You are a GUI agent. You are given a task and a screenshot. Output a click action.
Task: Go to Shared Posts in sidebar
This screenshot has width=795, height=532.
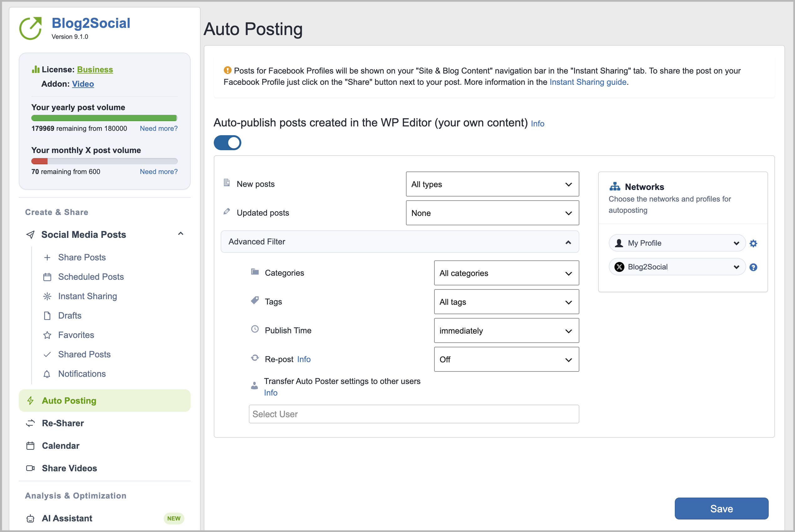[x=85, y=355]
